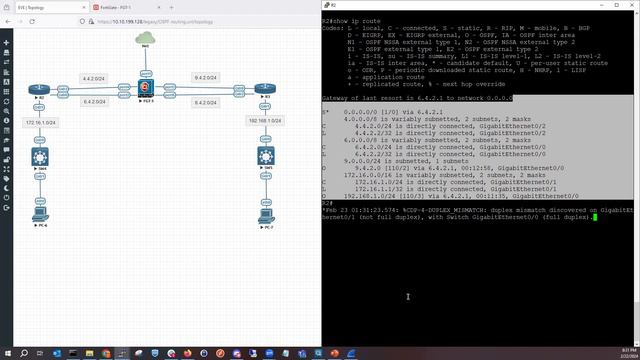Click the 'Gateway of last resort' line
640x360 pixels.
(417, 98)
